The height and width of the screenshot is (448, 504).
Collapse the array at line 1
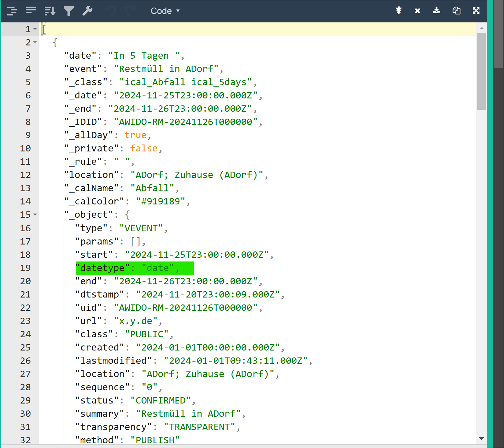point(35,29)
